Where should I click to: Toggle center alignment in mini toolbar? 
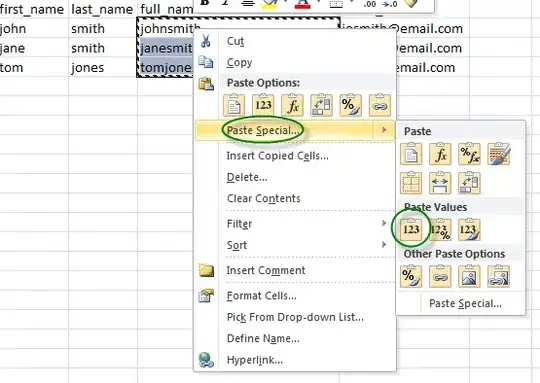click(248, 3)
